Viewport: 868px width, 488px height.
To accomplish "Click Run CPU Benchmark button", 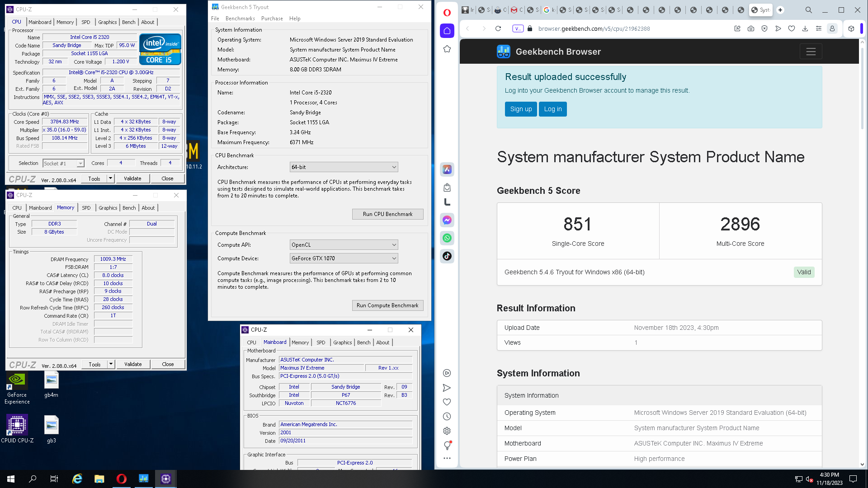I will [388, 214].
